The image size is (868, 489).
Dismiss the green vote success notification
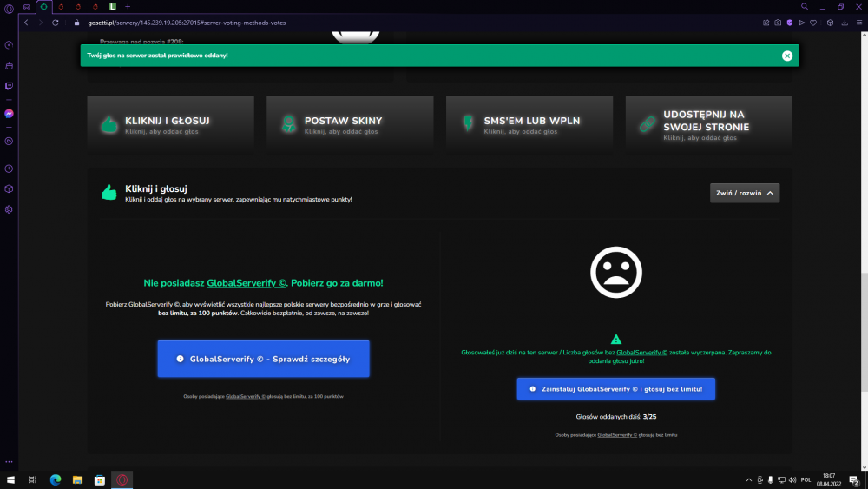click(787, 56)
